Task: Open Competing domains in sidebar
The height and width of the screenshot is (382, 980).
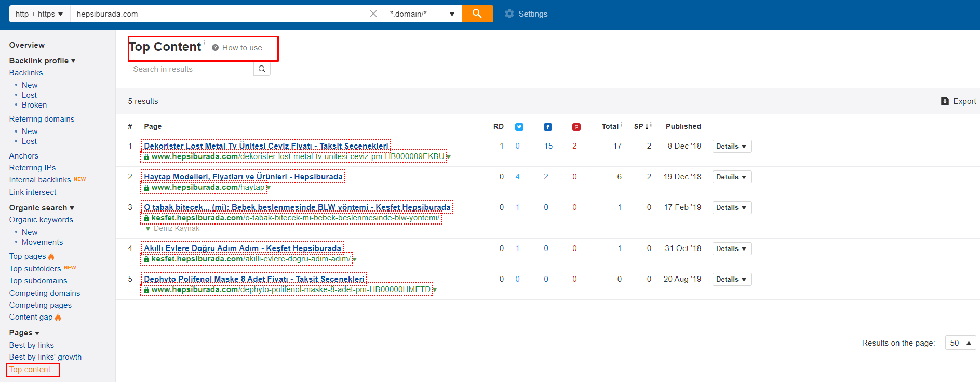Action: (x=45, y=293)
